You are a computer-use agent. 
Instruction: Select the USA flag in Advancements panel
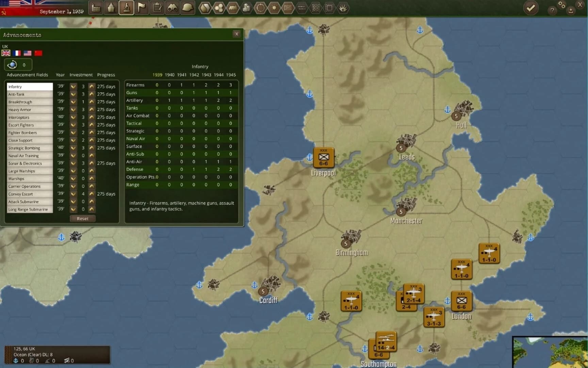(27, 53)
